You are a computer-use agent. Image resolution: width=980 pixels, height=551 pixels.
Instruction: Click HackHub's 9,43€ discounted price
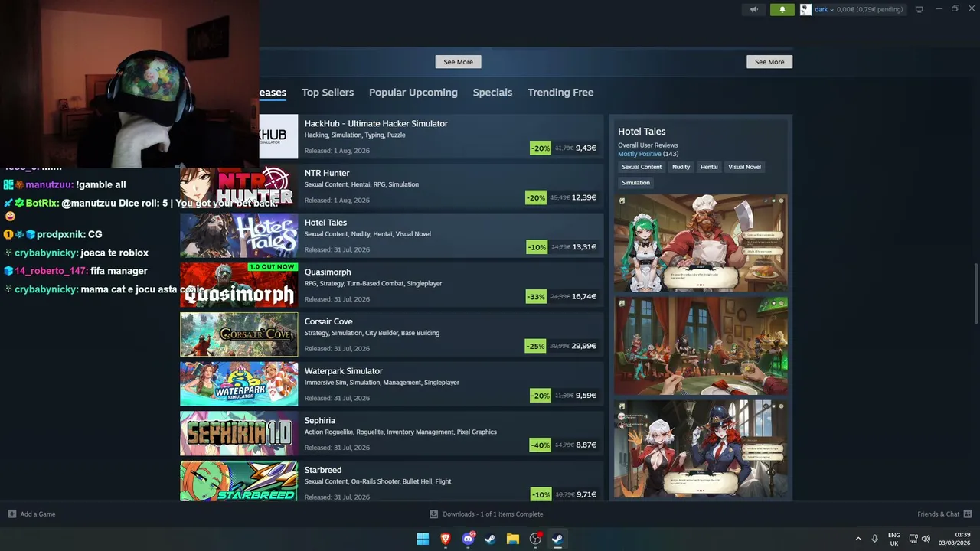tap(586, 148)
